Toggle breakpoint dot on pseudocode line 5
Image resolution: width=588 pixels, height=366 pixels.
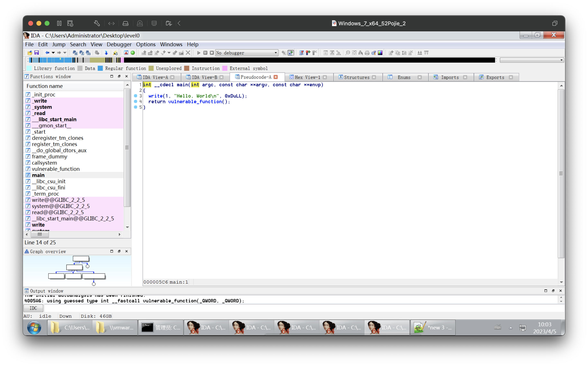point(136,107)
